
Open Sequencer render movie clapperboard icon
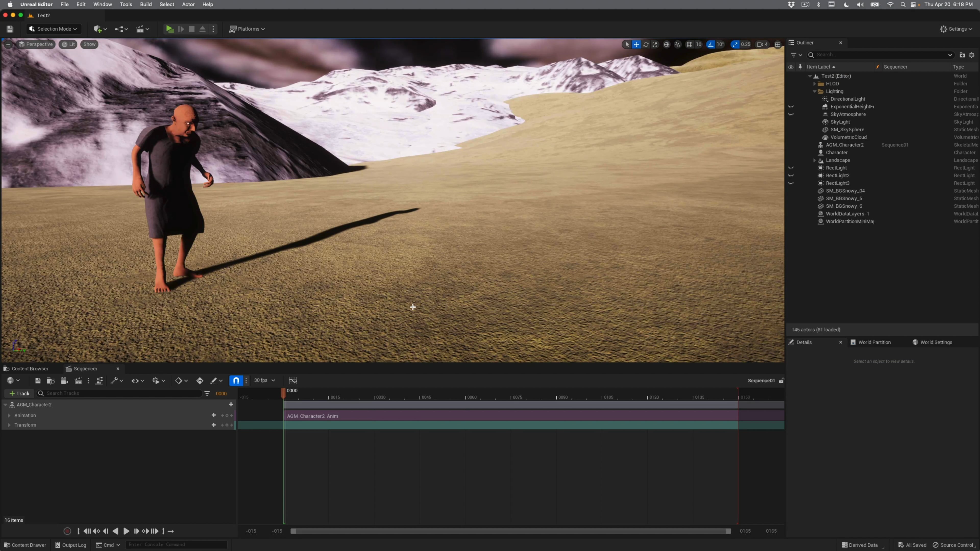point(78,381)
